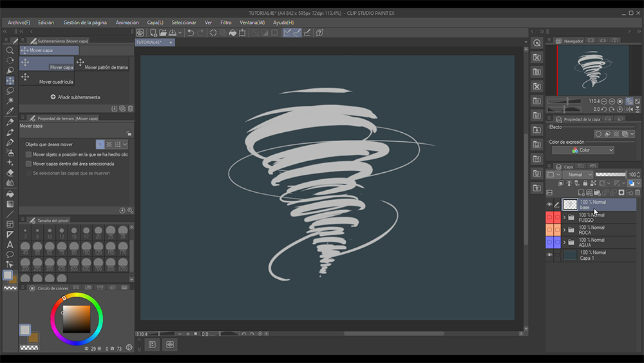Expand the AGUA layer folder
The width and height of the screenshot is (644, 363).
564,242
